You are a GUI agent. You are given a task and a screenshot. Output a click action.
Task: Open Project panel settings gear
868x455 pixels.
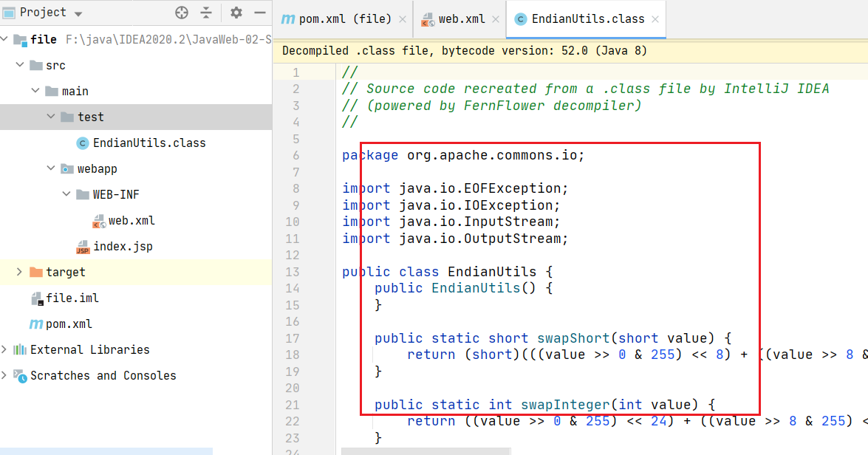(x=236, y=13)
